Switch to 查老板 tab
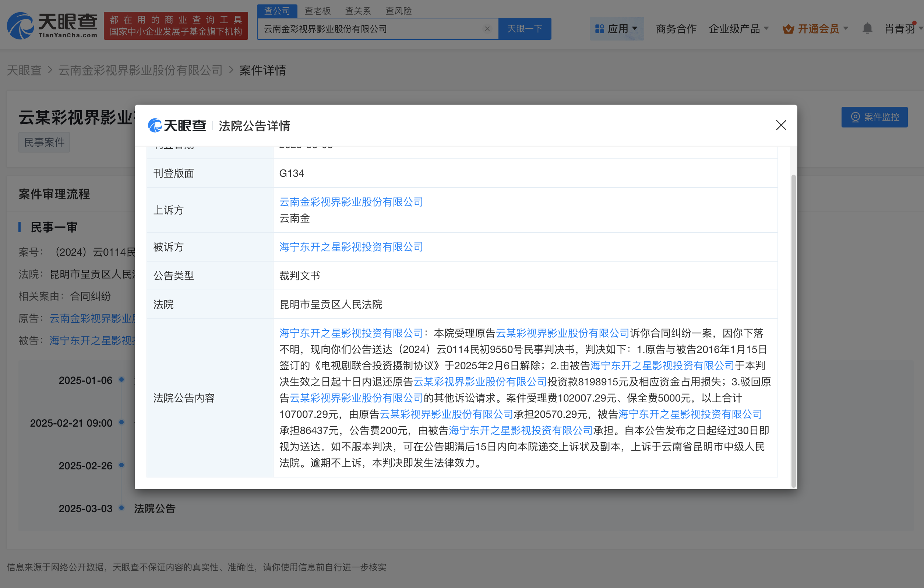Screen dimensions: 924x588 (x=317, y=11)
